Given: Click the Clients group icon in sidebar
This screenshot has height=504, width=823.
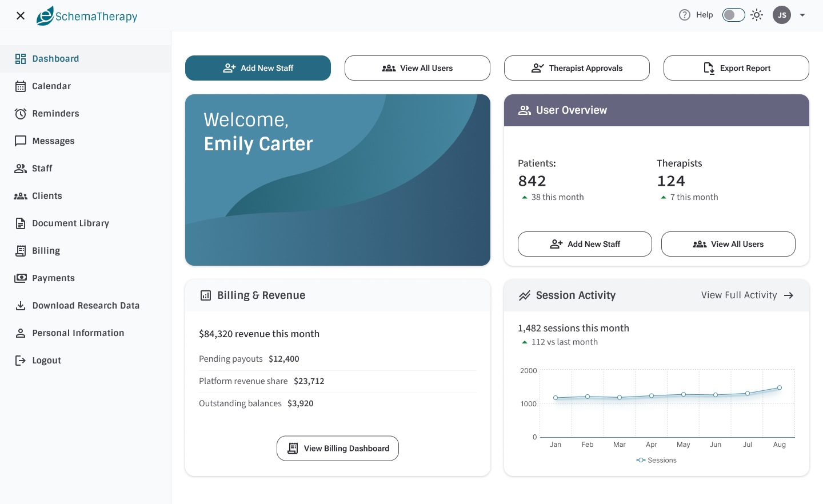Looking at the screenshot, I should coord(21,196).
